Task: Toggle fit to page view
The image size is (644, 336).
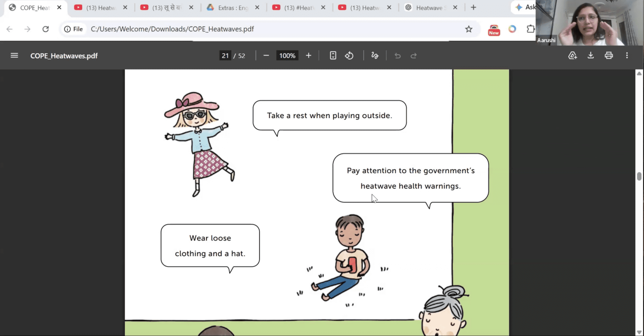Action: 333,56
